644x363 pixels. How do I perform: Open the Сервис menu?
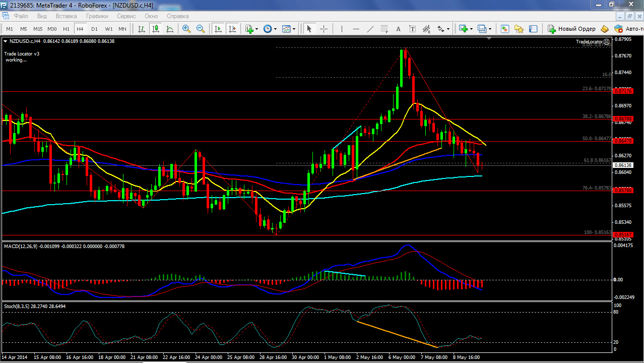pyautogui.click(x=126, y=16)
